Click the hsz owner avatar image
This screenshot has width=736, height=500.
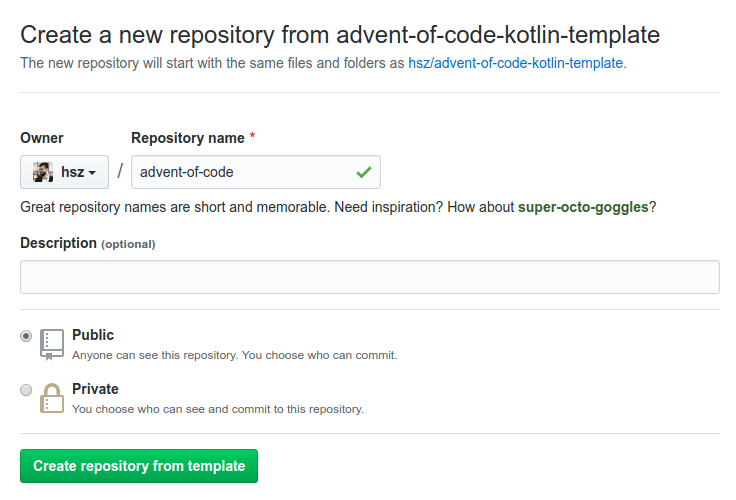43,172
